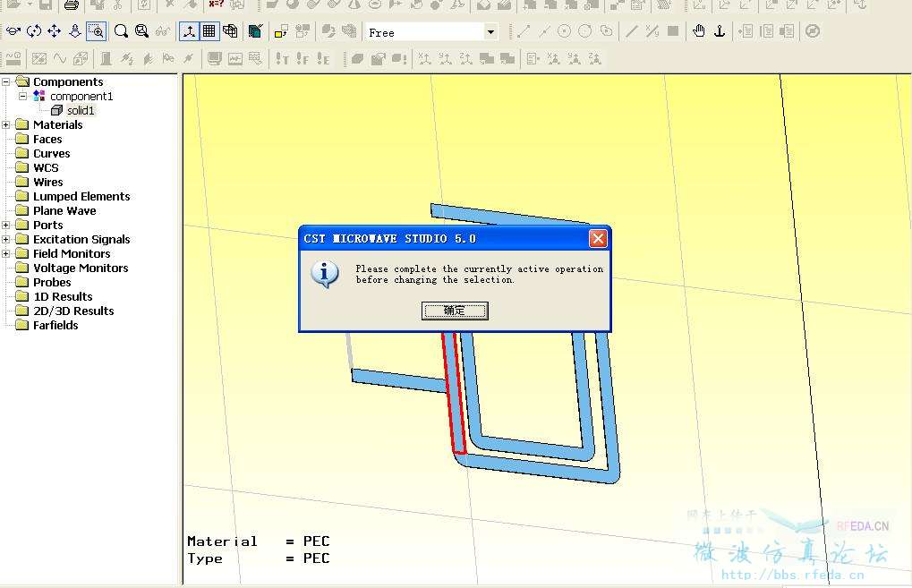912x588 pixels.
Task: Toggle the working plane grid
Action: [x=209, y=31]
